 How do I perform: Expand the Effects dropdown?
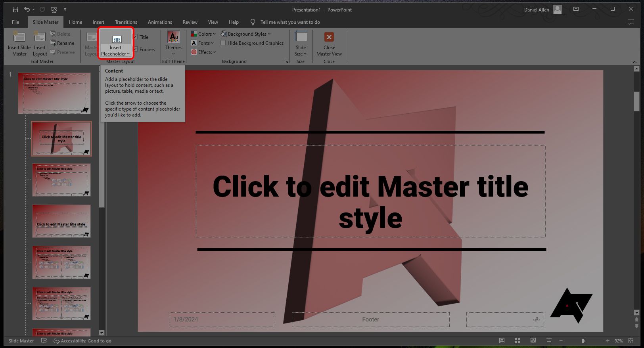(x=203, y=52)
